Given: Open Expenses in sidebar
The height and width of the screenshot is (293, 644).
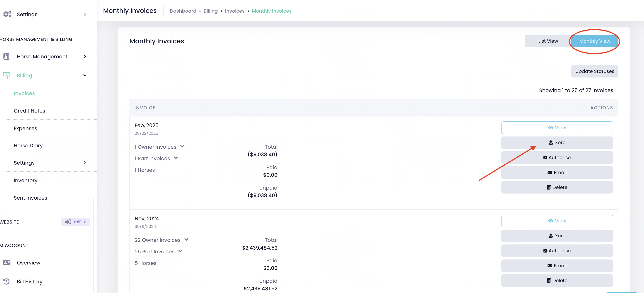Looking at the screenshot, I should pos(25,128).
